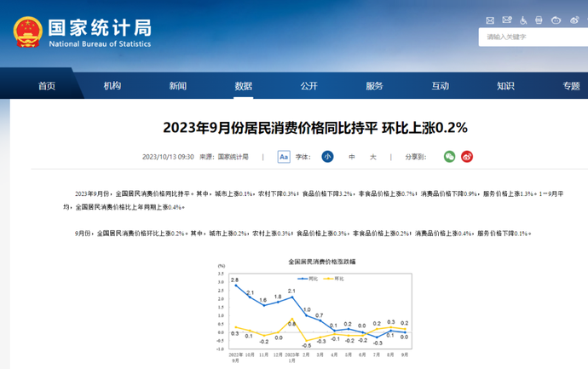Focus the keyword search input field
The height and width of the screenshot is (369, 588).
click(x=533, y=37)
